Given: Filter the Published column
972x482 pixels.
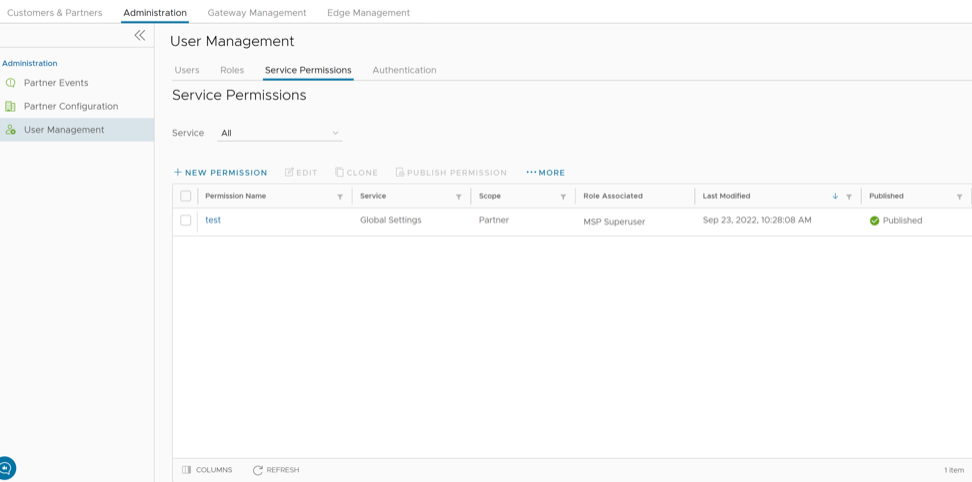Looking at the screenshot, I should (959, 197).
